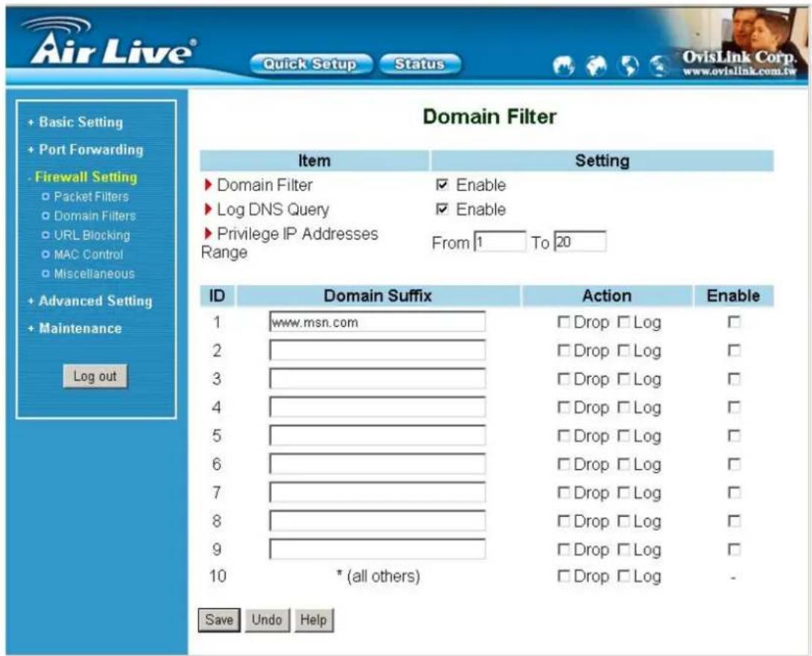Click the Save button
This screenshot has width=812, height=656.
pyautogui.click(x=219, y=620)
